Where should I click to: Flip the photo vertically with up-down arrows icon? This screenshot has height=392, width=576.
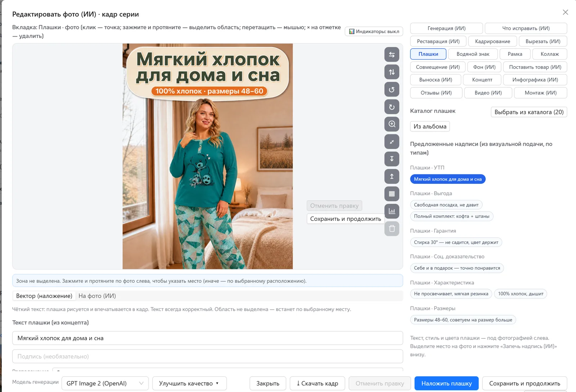[392, 72]
